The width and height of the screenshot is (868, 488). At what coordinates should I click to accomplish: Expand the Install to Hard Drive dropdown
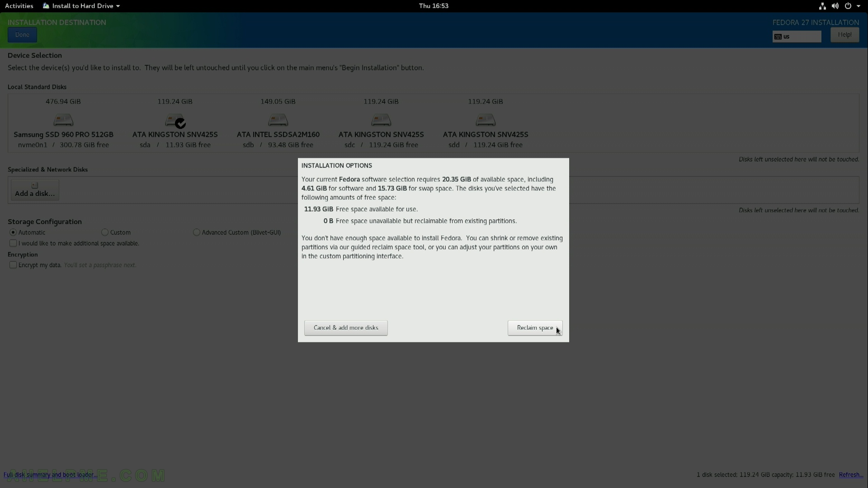coord(118,5)
